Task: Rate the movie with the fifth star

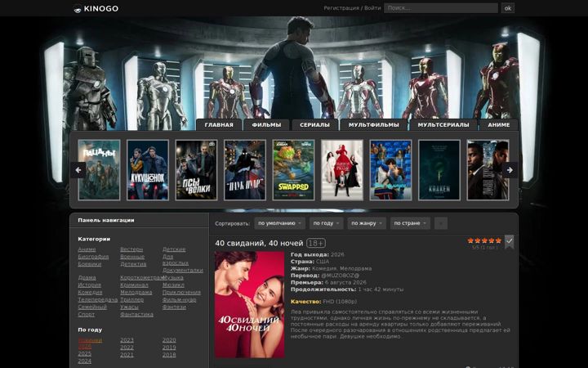Action: 498,240
